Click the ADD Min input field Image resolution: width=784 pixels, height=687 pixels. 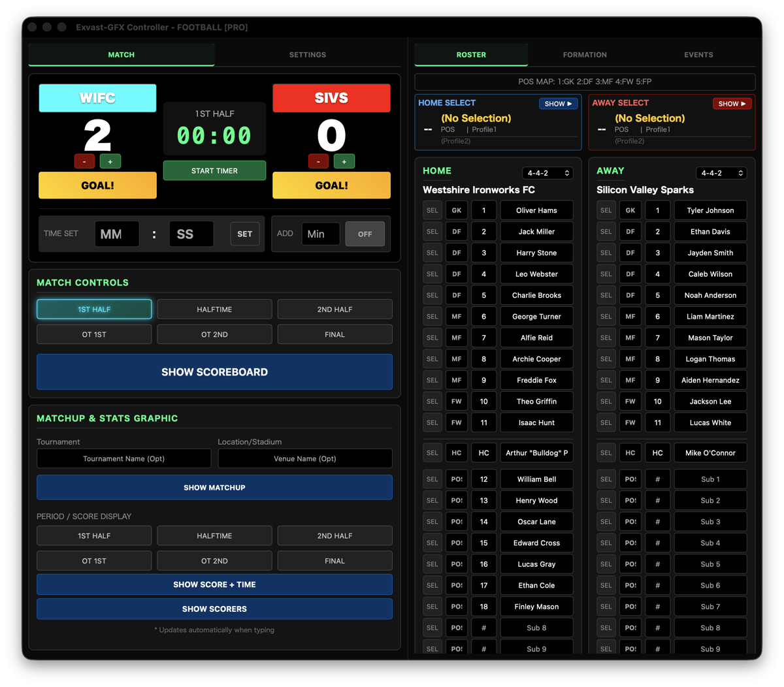321,234
